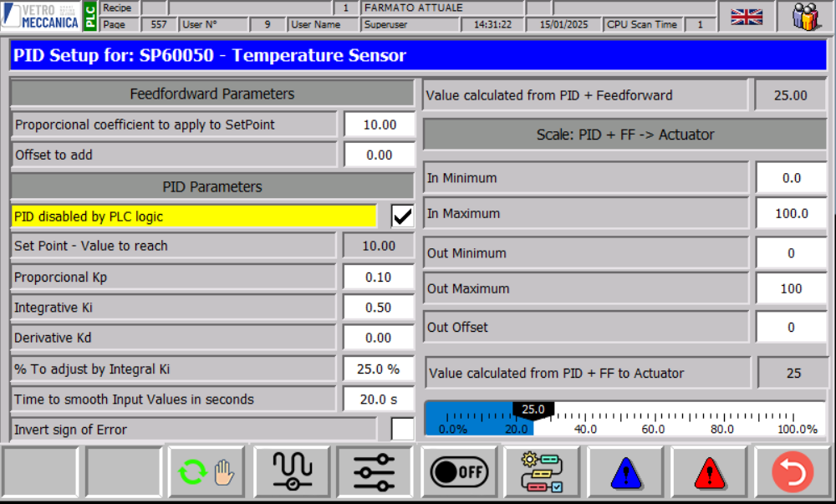Click the Superuser user name field

(410, 24)
